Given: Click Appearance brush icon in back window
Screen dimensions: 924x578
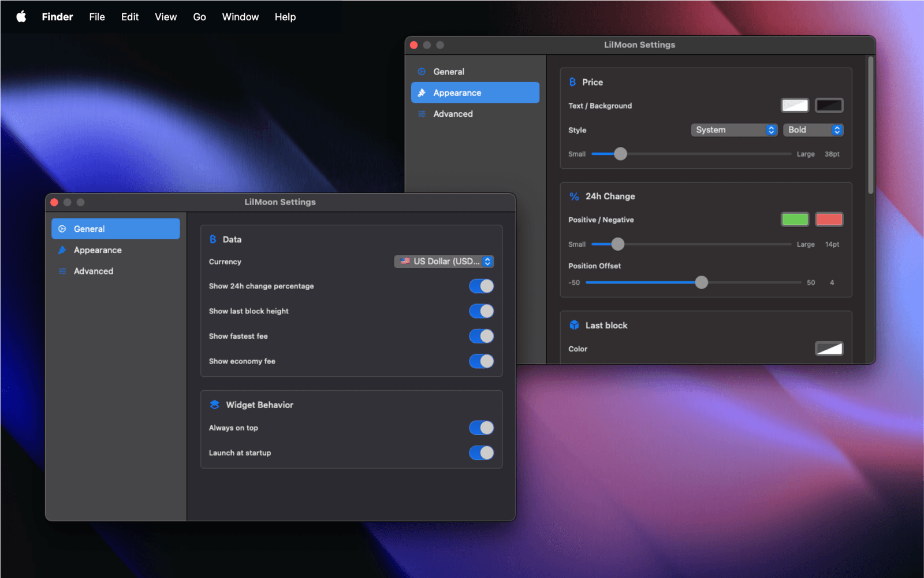Looking at the screenshot, I should coord(422,92).
